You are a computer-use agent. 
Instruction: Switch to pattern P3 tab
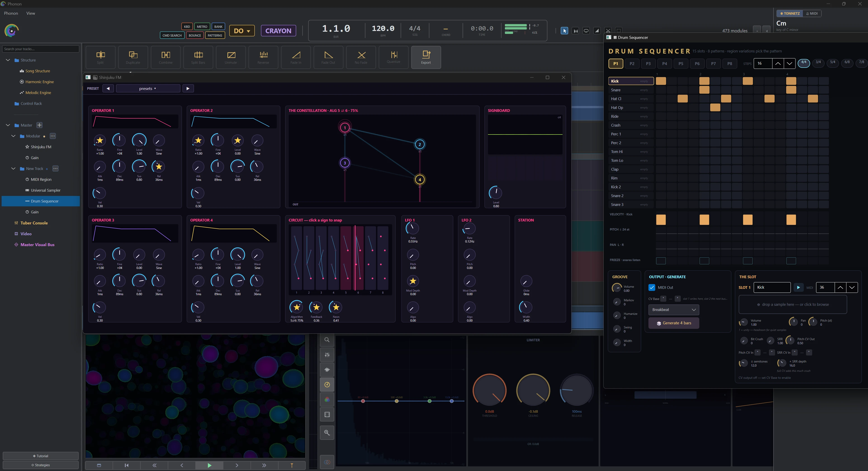[x=648, y=63]
